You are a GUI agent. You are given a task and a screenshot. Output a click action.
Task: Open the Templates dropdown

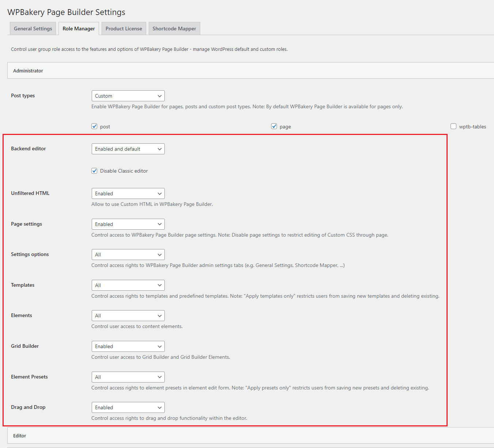tap(128, 285)
